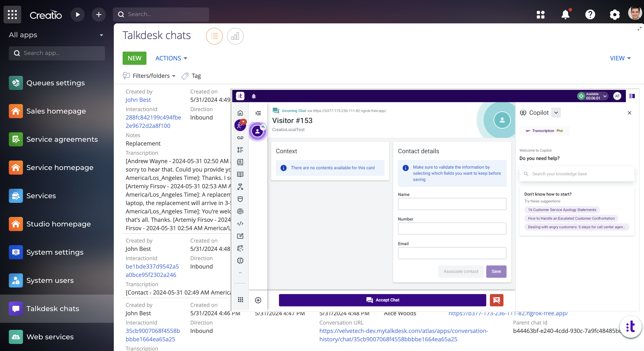
Task: Close the Copilot panel
Action: [x=629, y=113]
